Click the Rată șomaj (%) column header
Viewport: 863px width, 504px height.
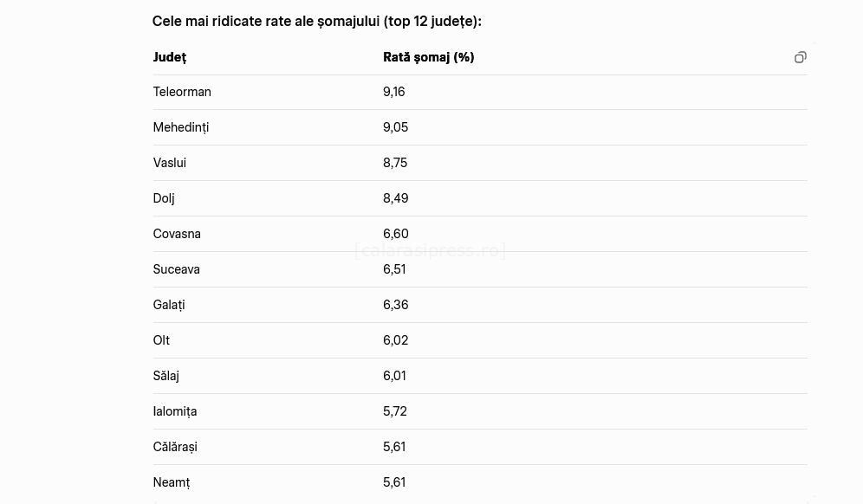[428, 57]
